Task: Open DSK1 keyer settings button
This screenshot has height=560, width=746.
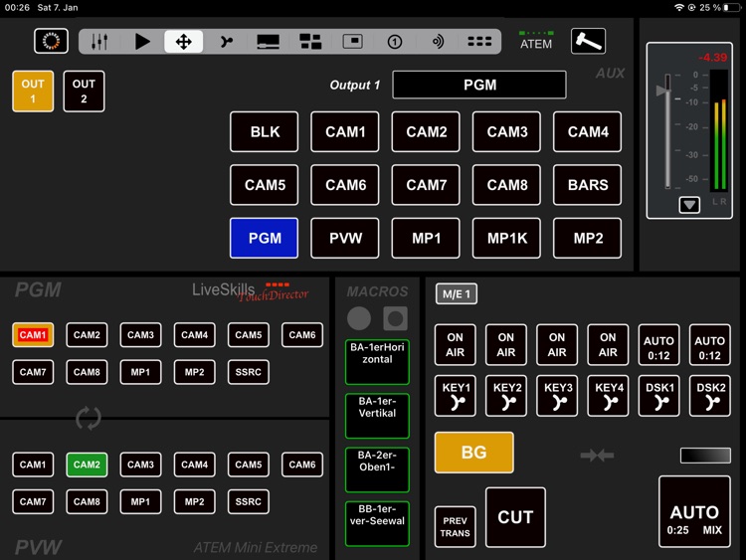Action: (658, 396)
